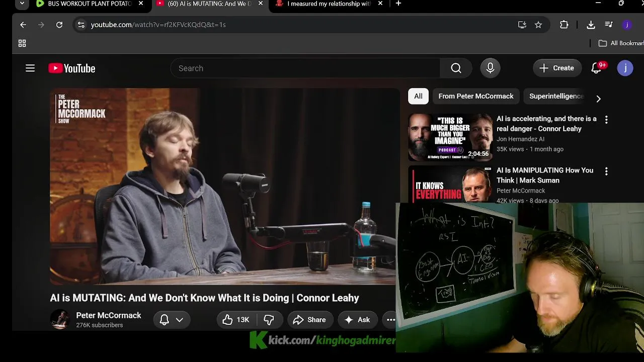
Task: Open browser extensions puzzle icon
Action: 564,25
